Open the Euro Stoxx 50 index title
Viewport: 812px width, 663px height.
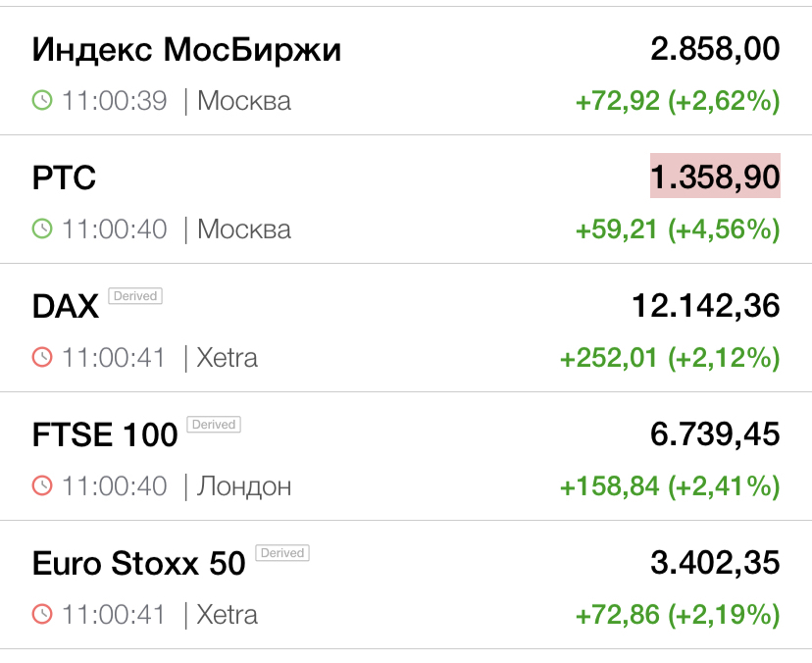coord(138,564)
